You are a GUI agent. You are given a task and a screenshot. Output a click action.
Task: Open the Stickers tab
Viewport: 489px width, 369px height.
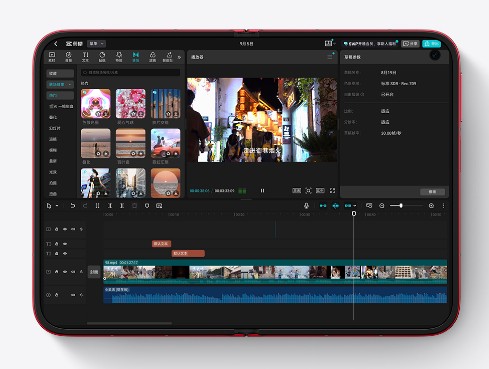point(102,57)
